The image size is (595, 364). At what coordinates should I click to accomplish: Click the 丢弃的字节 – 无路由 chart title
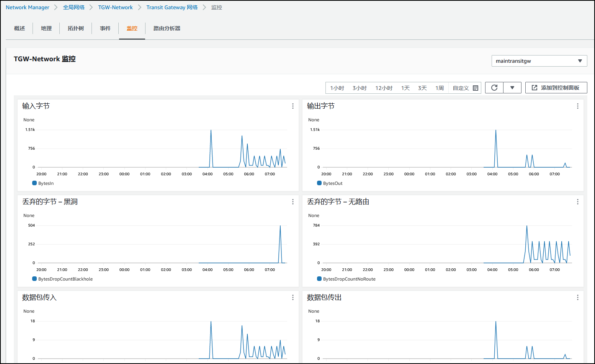point(338,202)
